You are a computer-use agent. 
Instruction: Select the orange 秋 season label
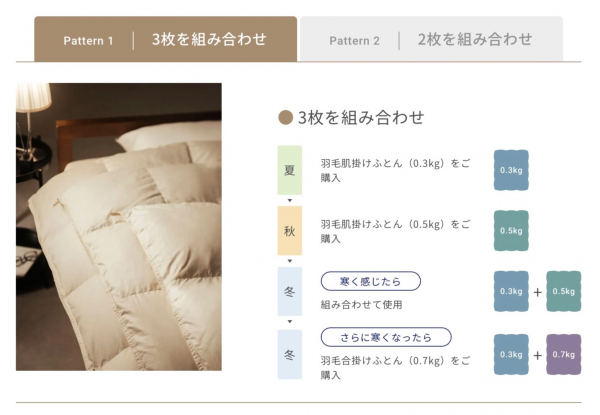[x=290, y=231]
